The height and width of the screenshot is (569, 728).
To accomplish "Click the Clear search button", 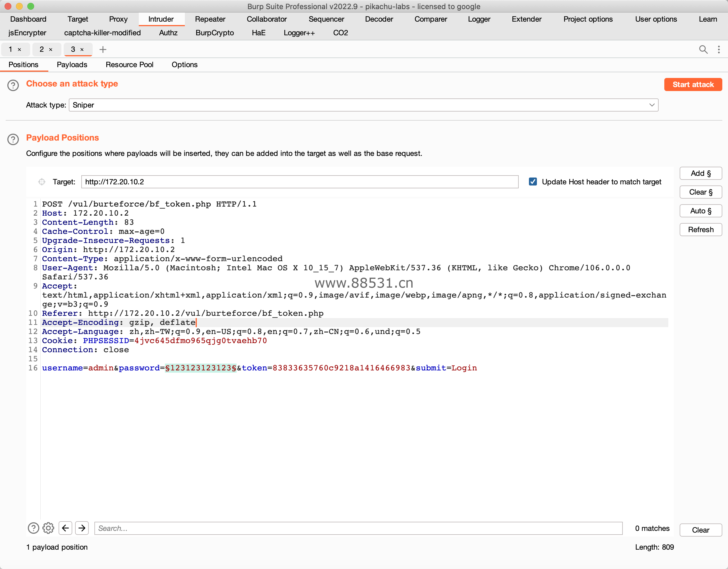I will coord(701,530).
